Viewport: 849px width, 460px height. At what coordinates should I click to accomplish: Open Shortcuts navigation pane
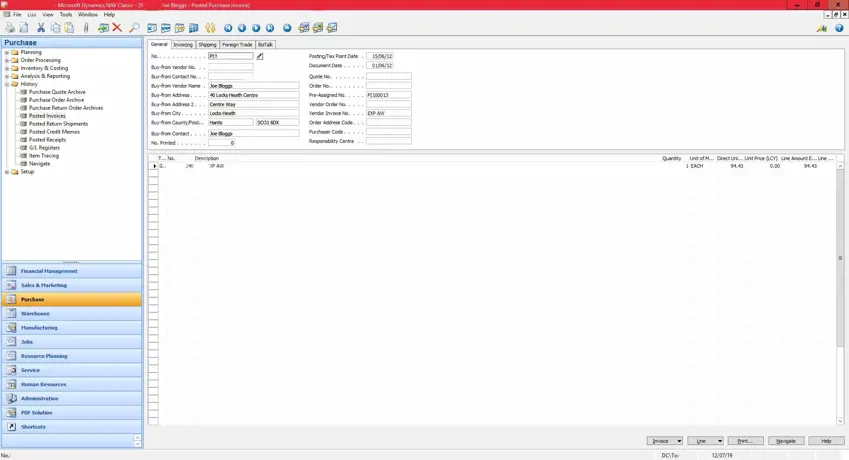click(x=71, y=426)
